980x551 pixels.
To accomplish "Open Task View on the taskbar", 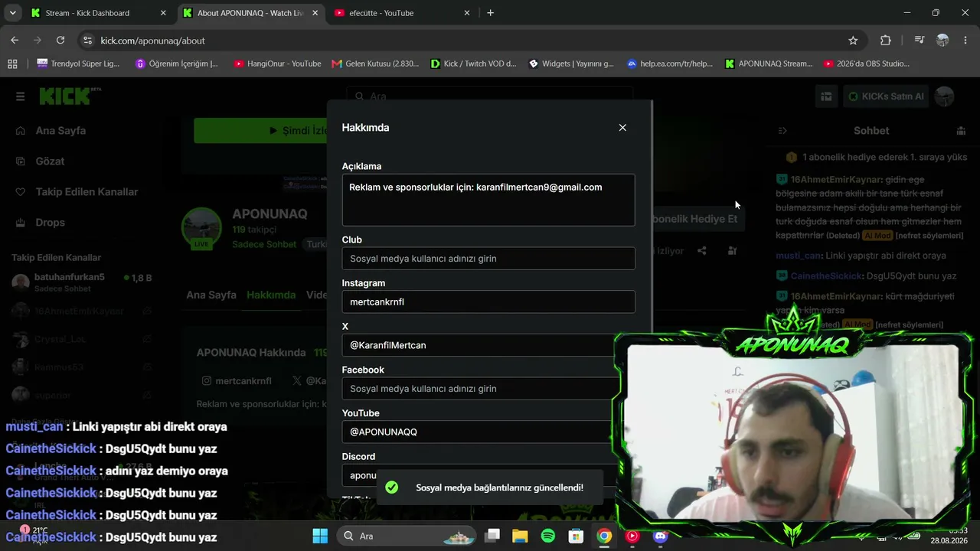I will pyautogui.click(x=492, y=536).
